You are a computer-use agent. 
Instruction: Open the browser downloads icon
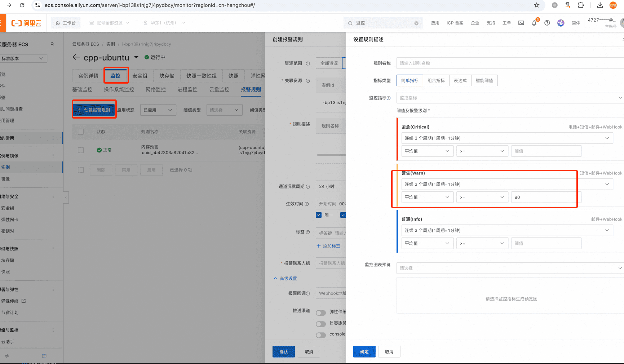[600, 5]
